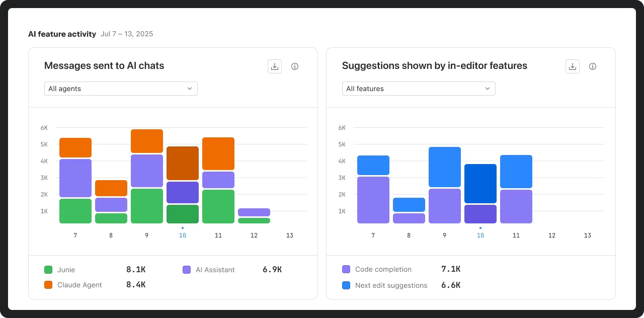Expand the All features dropdown
Image resolution: width=644 pixels, height=318 pixels.
pyautogui.click(x=419, y=89)
